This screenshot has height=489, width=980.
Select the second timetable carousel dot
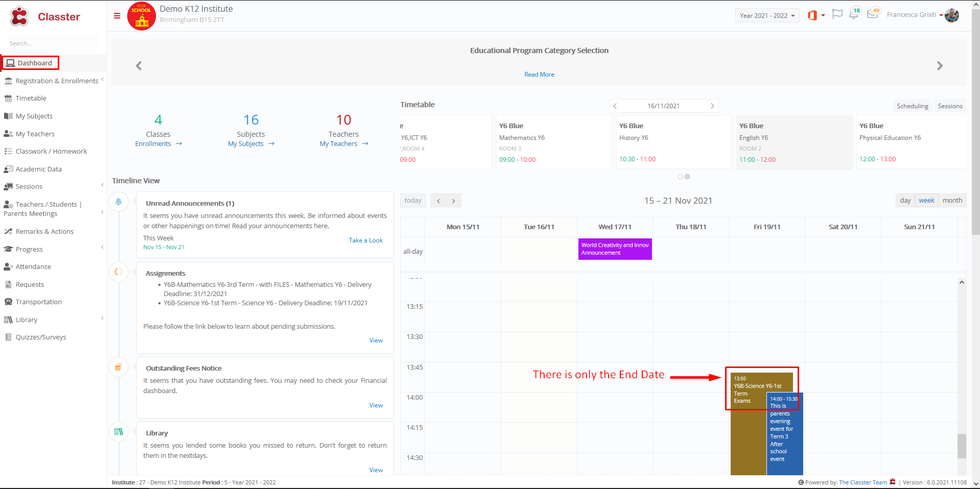[687, 177]
